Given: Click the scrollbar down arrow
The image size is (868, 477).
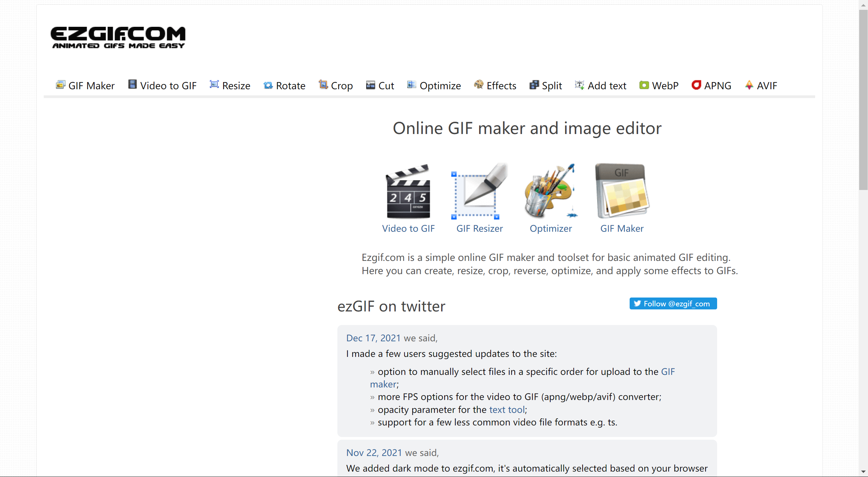Looking at the screenshot, I should [x=863, y=472].
